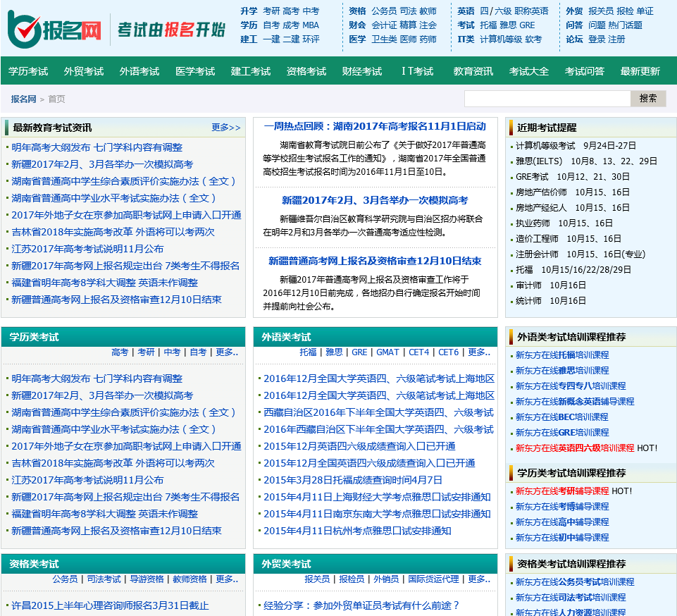
Task: Open 2017年外地子女在京参加高职考试 in 学历类考试
Action: coord(127,447)
